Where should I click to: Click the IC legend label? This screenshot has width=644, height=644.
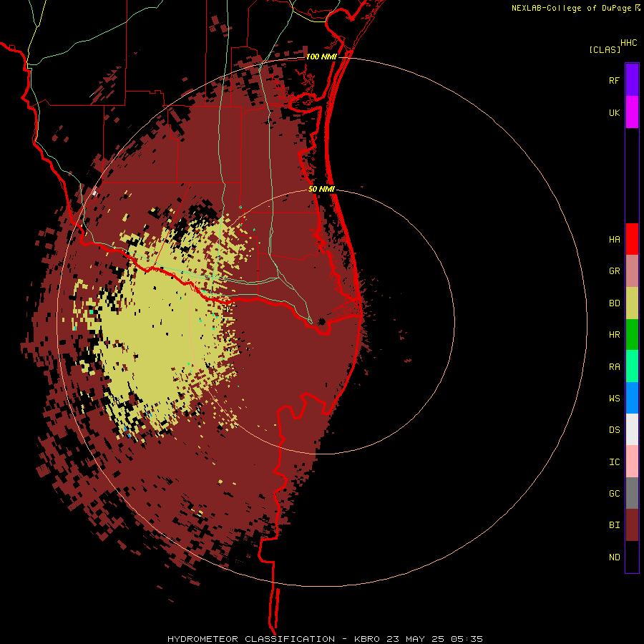tap(614, 462)
